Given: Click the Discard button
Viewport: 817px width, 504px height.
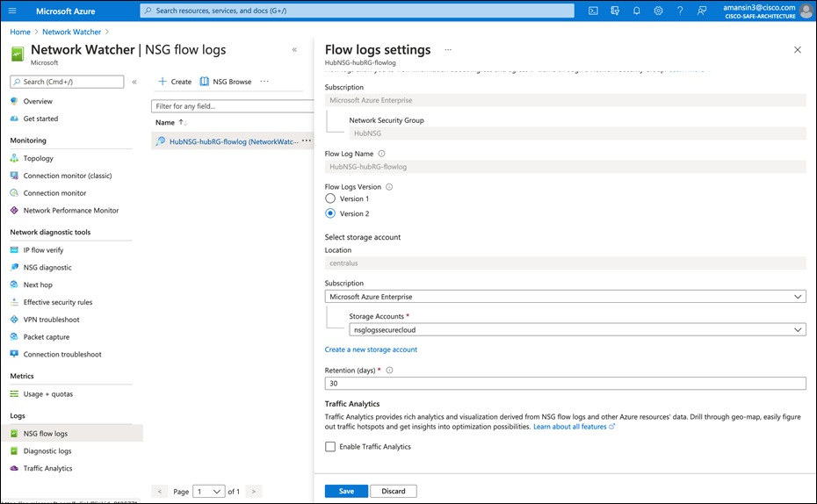Looking at the screenshot, I should pos(393,491).
